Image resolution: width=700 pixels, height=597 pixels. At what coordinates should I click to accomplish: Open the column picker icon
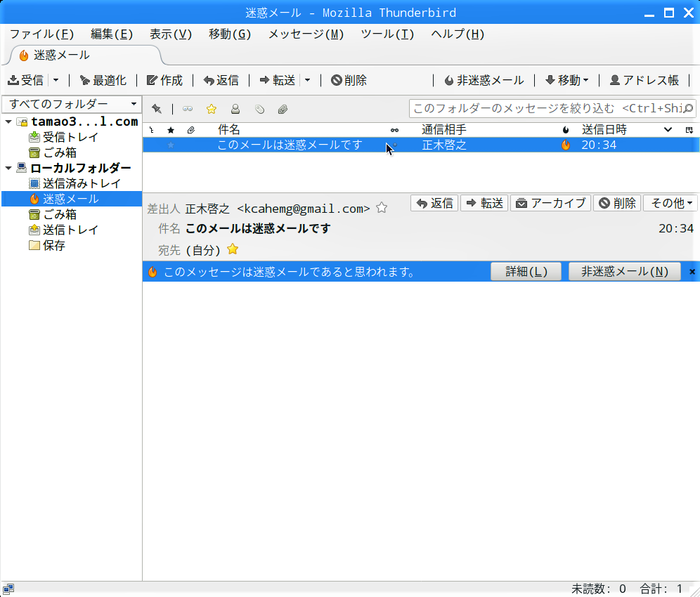click(689, 130)
